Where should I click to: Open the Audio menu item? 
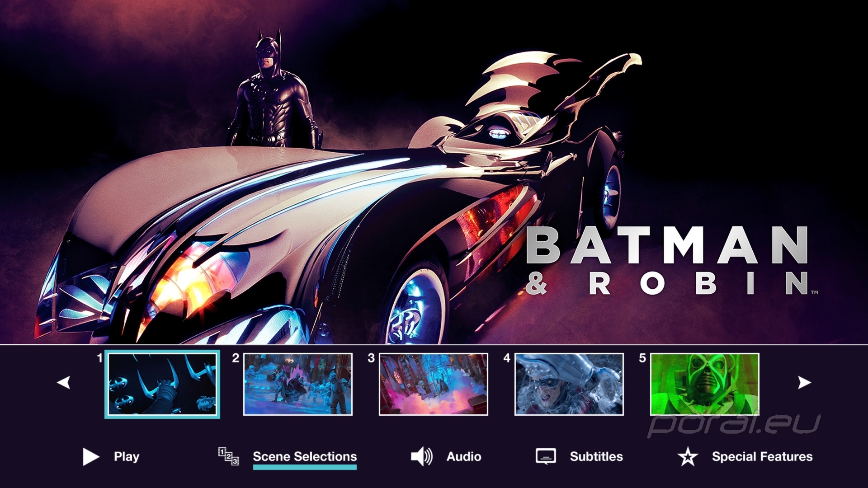(464, 457)
